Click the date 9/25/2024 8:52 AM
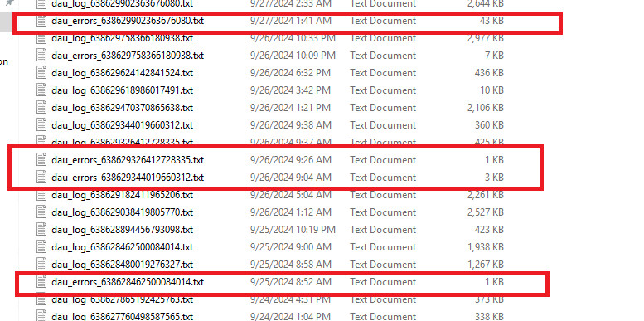This screenshot has width=644, height=321. tap(291, 282)
